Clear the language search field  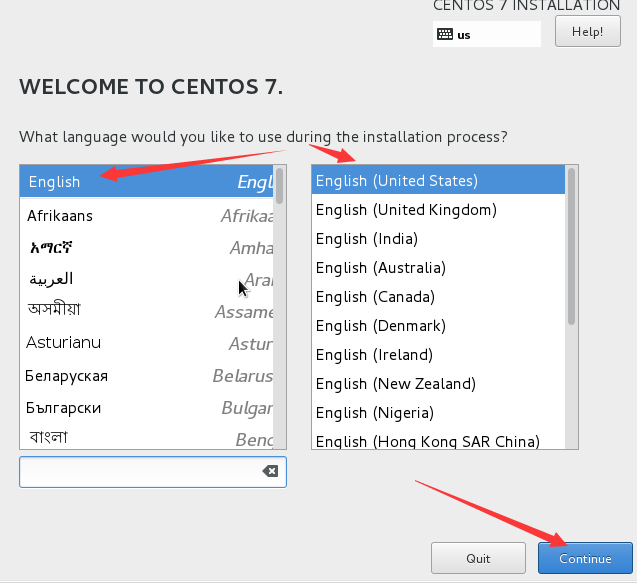[x=271, y=471]
